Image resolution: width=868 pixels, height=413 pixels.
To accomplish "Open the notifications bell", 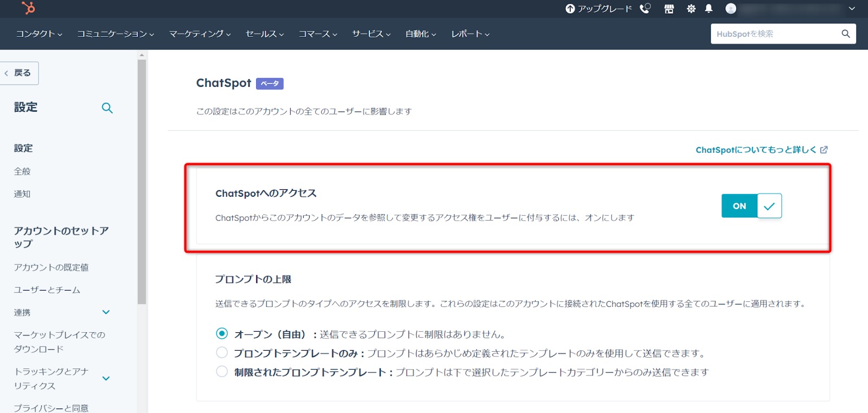I will [709, 9].
